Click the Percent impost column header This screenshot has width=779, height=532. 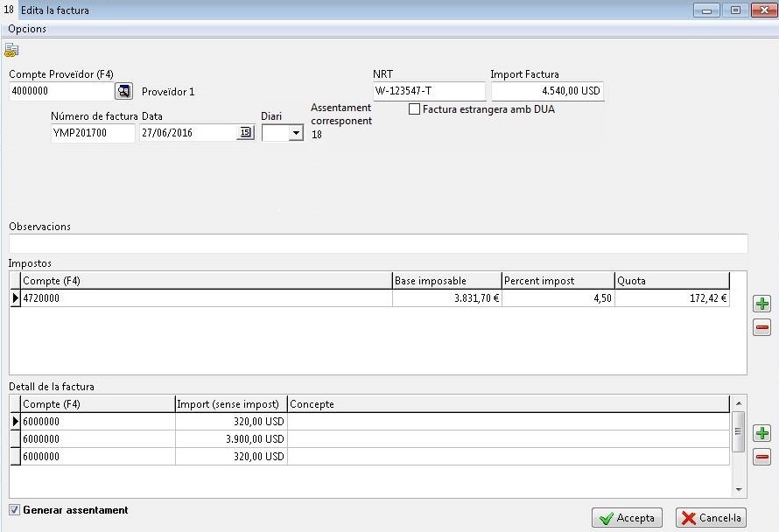tap(558, 281)
